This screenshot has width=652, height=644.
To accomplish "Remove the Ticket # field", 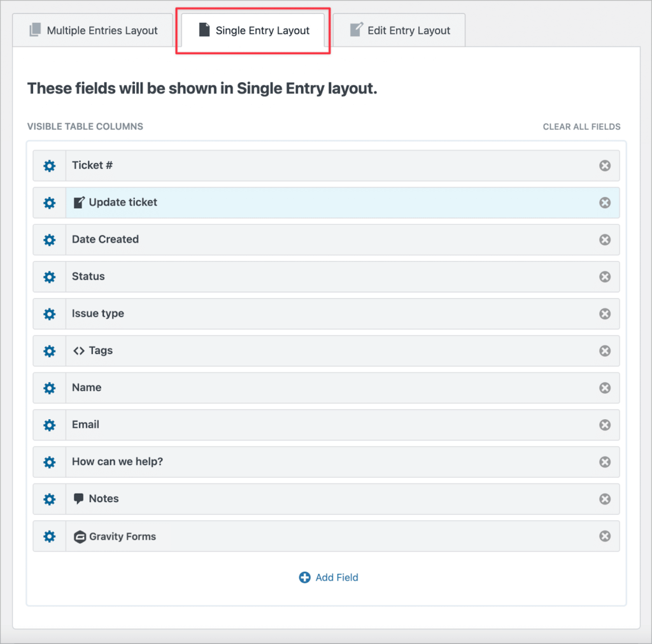I will click(x=605, y=166).
